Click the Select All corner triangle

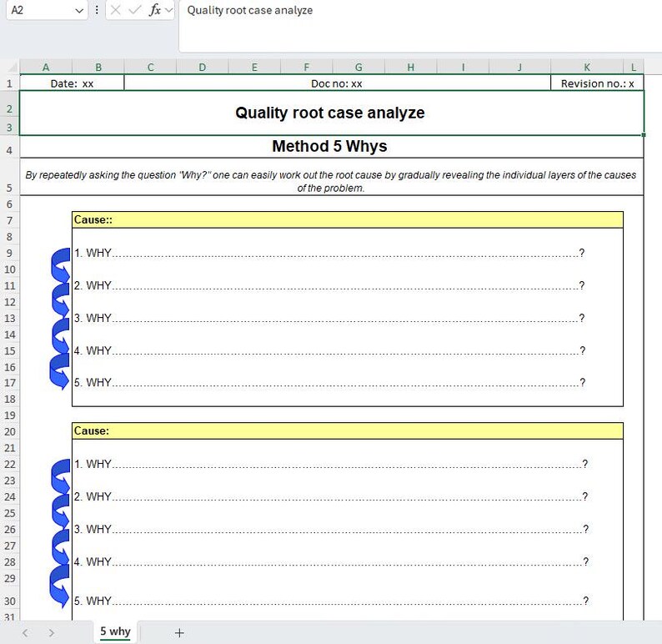pos(13,67)
